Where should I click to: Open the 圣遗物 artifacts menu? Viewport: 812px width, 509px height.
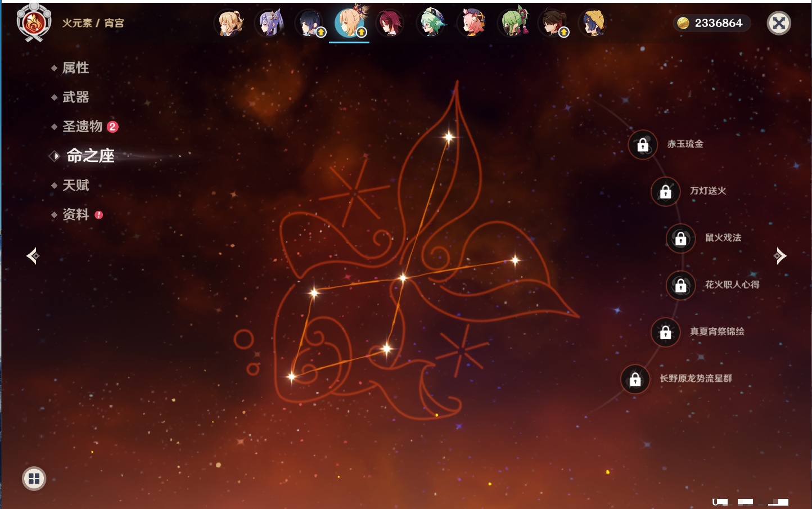tap(82, 127)
